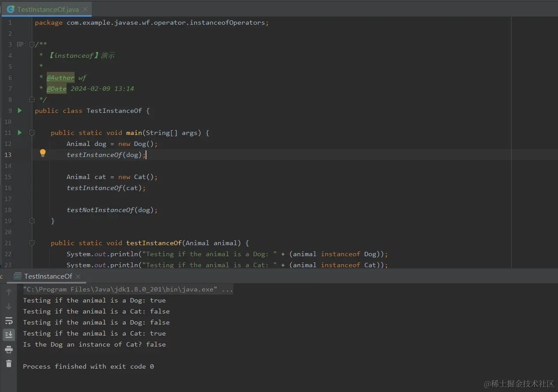
Task: Collapse the testInstanceOf method at line 21
Action: (x=32, y=243)
